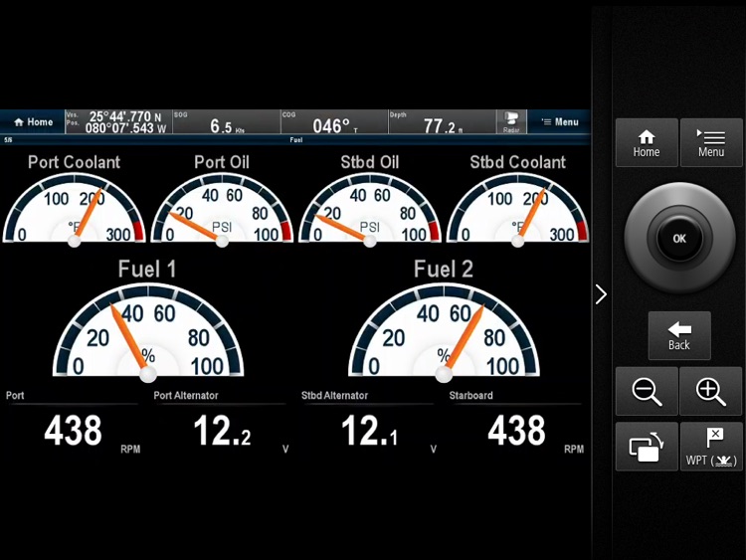This screenshot has width=746, height=560.
Task: Click the switch active pane icon
Action: point(647,447)
